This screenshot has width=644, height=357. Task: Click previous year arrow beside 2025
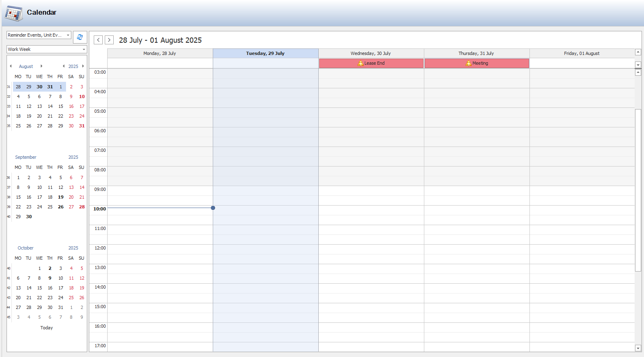pos(64,66)
